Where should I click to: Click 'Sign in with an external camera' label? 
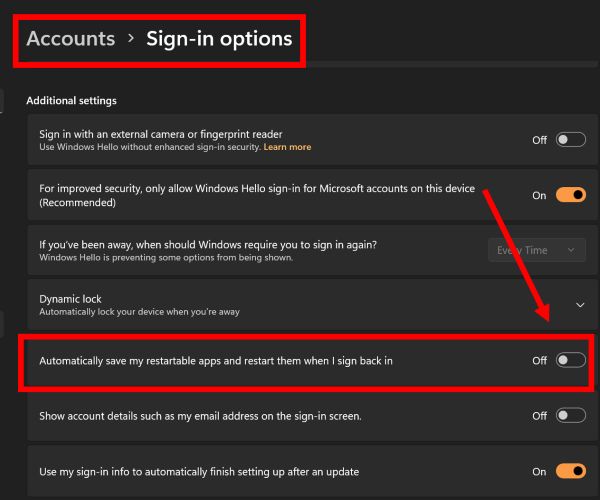(160, 134)
